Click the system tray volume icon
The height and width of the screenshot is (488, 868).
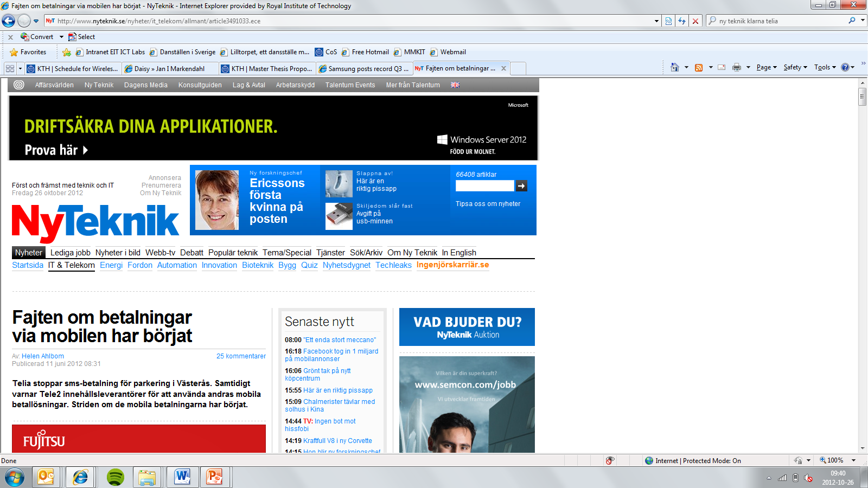(x=808, y=478)
